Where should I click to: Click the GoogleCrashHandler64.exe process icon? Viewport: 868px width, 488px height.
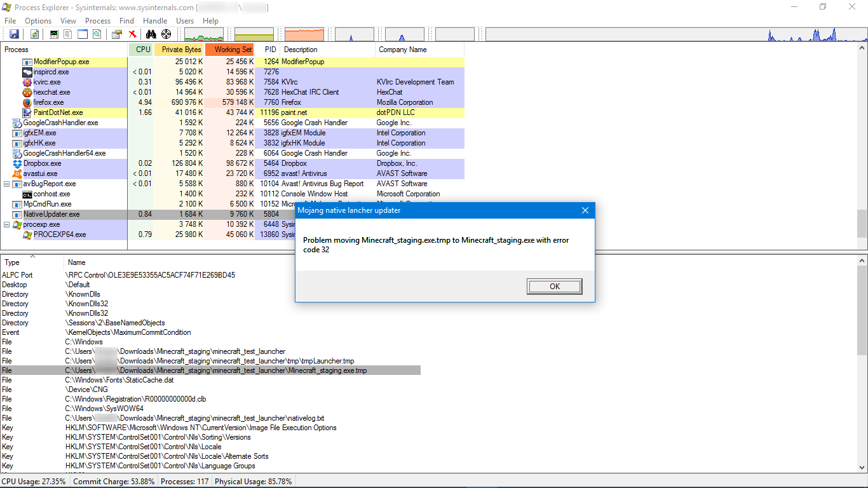tap(17, 153)
